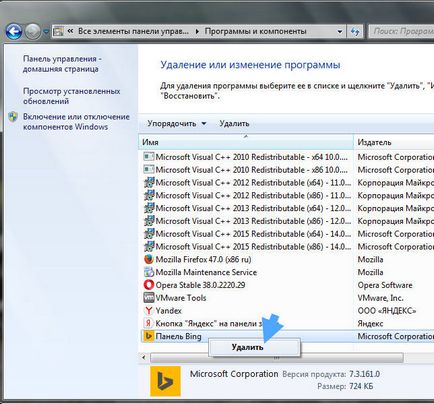Click the Mozilla Firefox 47.0 icon
The width and height of the screenshot is (434, 404).
(x=149, y=259)
